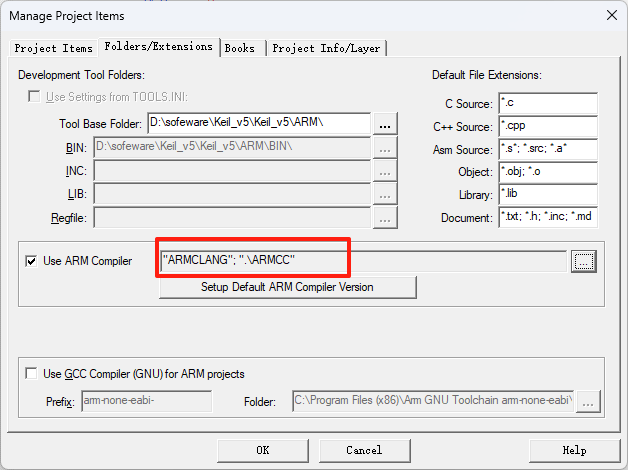Browse for the INC folder
This screenshot has height=470, width=628.
tap(385, 171)
